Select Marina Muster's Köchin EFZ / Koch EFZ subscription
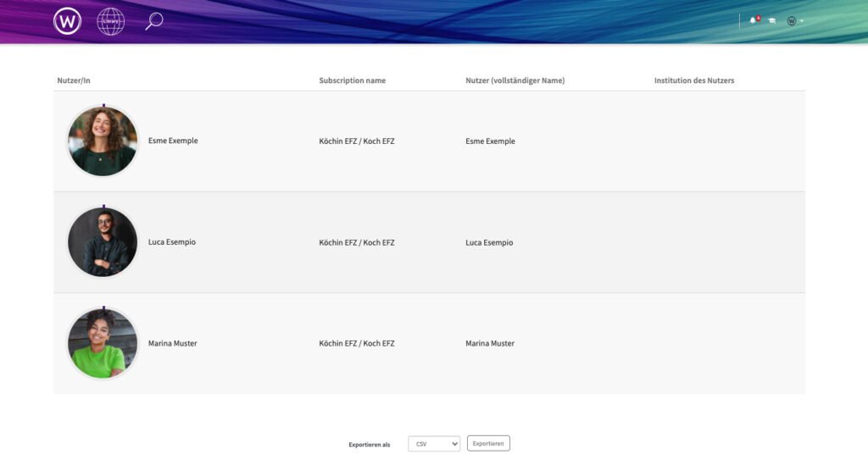The height and width of the screenshot is (465, 868). [x=357, y=343]
